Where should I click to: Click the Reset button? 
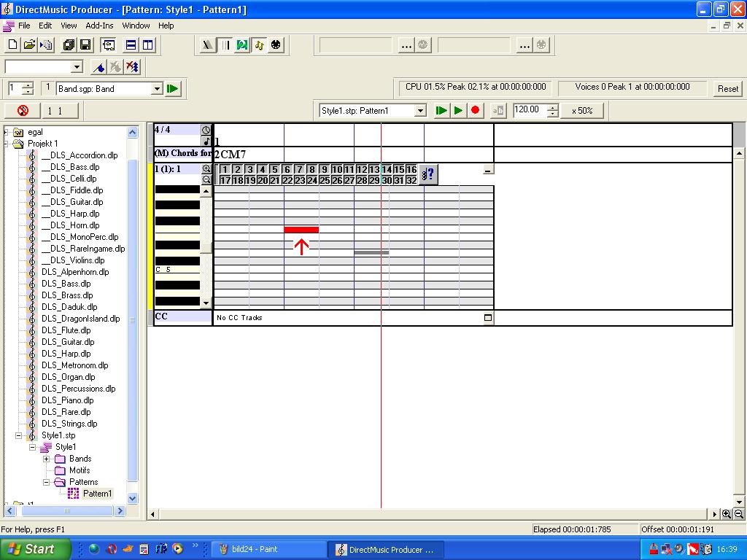(727, 89)
